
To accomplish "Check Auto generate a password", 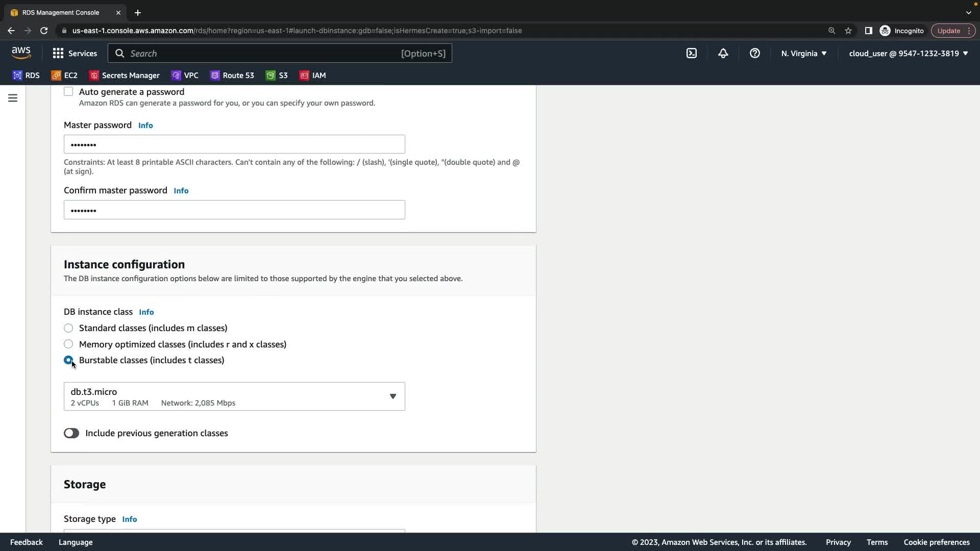I will point(68,92).
